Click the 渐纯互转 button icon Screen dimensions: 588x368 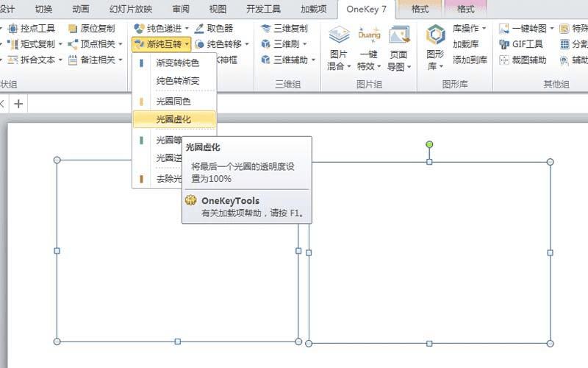tap(139, 44)
